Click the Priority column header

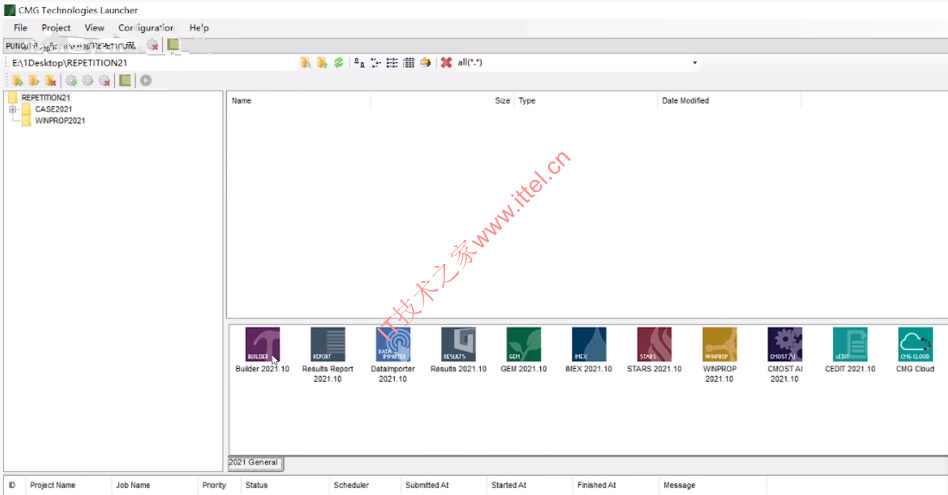219,485
